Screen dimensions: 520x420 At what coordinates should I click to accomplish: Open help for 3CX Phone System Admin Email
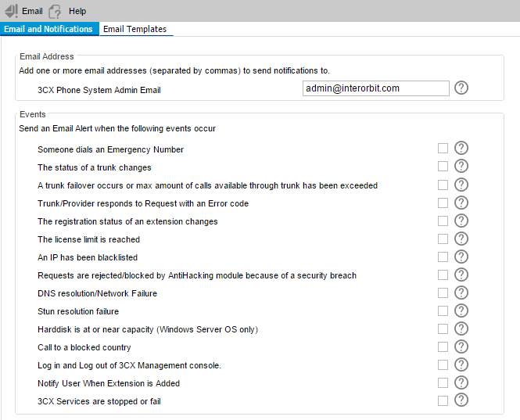click(x=461, y=88)
